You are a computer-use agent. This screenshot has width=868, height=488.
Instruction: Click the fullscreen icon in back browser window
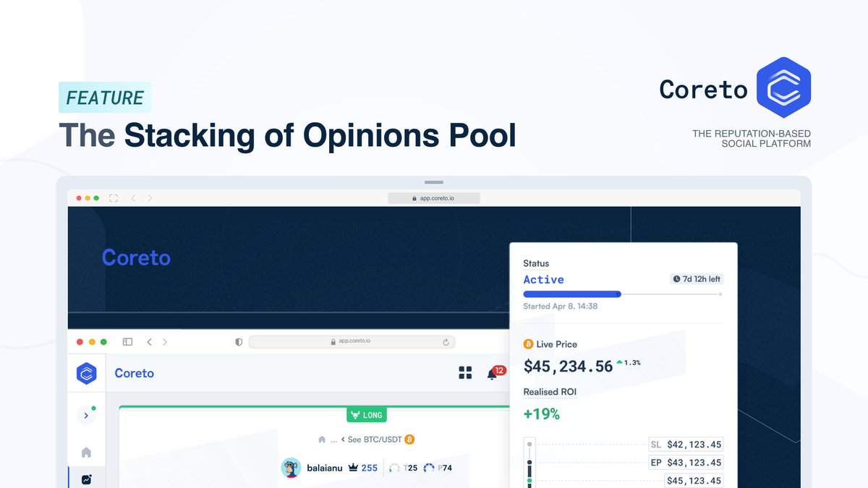tap(113, 198)
